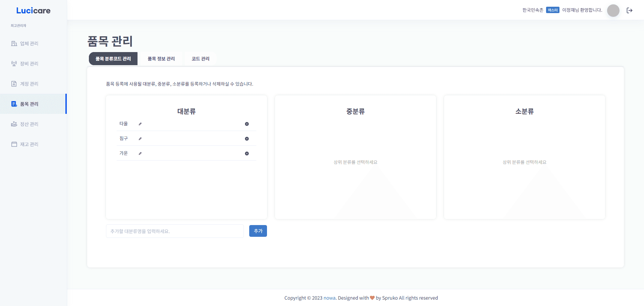The height and width of the screenshot is (306, 644).
Task: Select 정산 관리 in the sidebar
Action: click(x=29, y=124)
